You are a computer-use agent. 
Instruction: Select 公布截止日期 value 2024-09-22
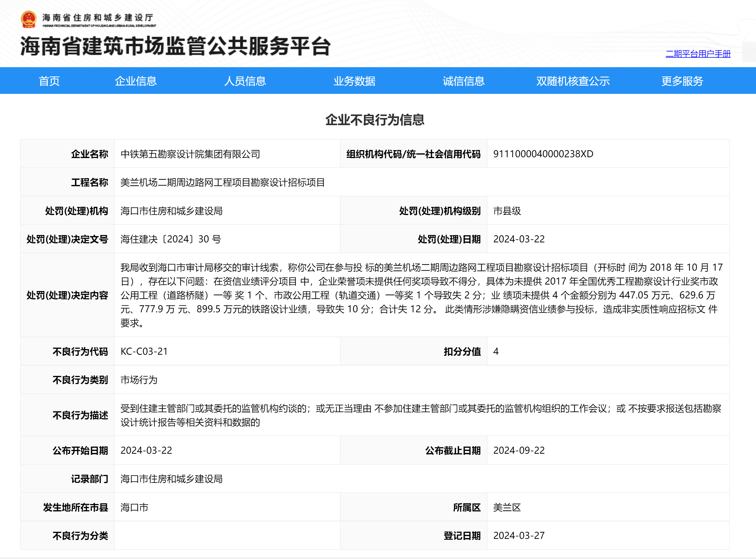click(x=519, y=450)
